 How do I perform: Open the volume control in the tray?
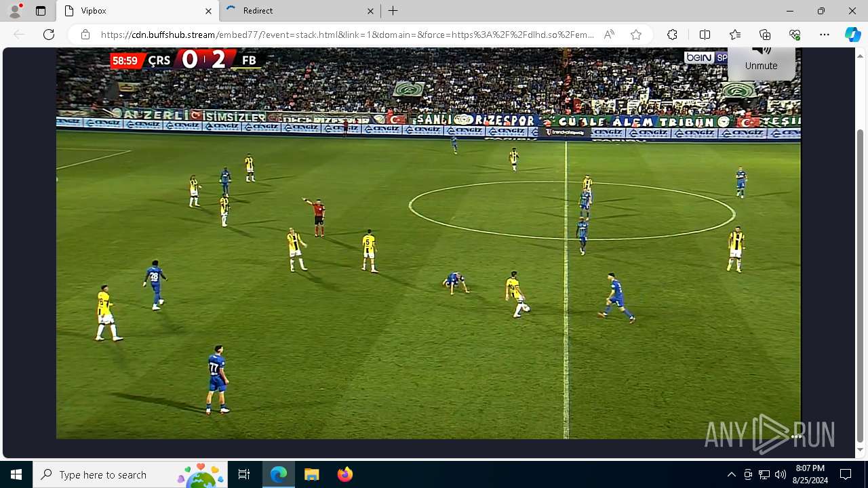pos(781,474)
